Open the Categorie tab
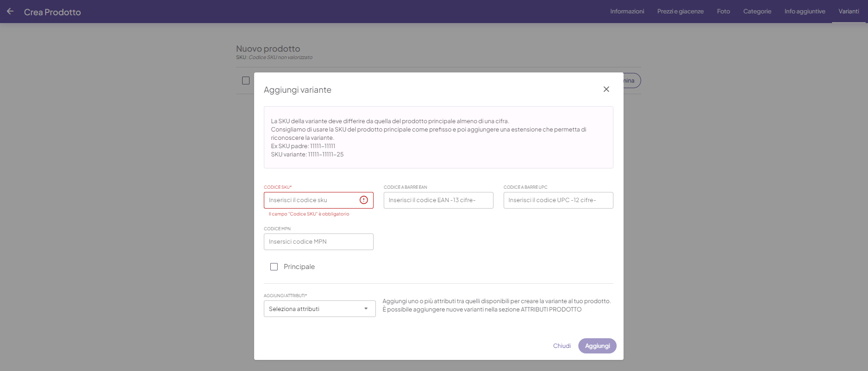The height and width of the screenshot is (371, 868). pyautogui.click(x=757, y=12)
